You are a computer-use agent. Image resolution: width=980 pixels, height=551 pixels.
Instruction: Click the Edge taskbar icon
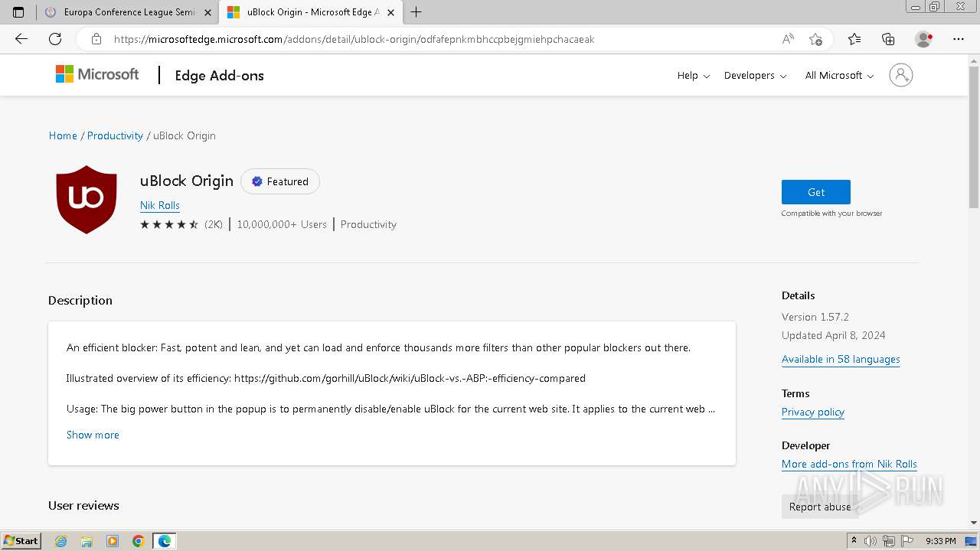[x=165, y=541]
